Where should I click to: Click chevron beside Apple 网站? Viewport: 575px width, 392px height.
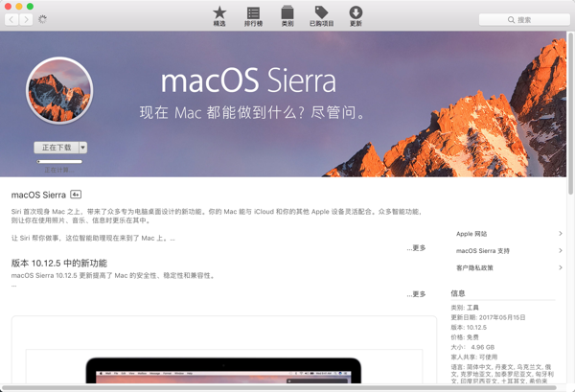[x=561, y=234]
